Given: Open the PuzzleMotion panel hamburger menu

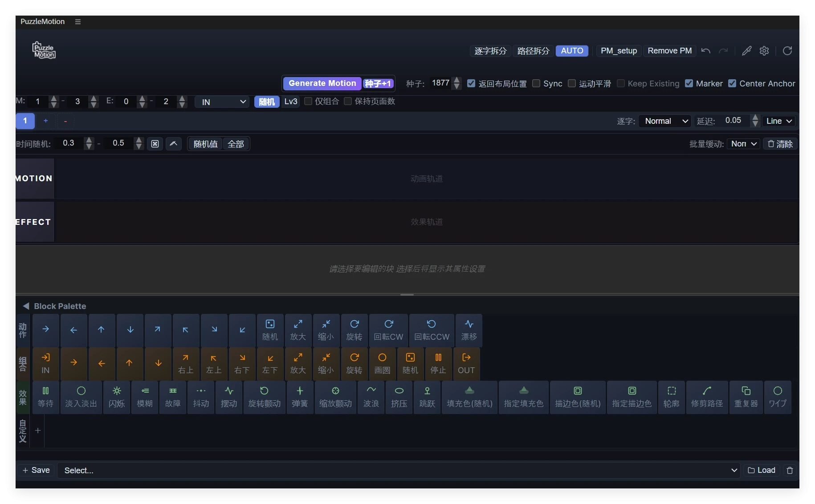Looking at the screenshot, I should 78,21.
